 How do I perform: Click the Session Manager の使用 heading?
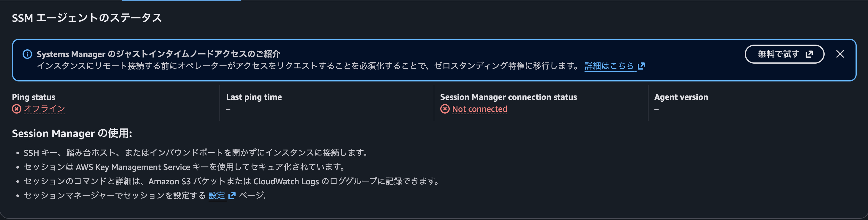click(72, 133)
